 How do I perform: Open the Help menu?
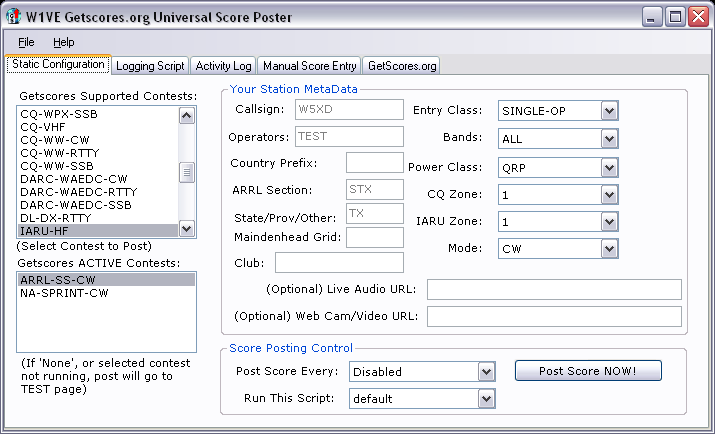click(63, 42)
